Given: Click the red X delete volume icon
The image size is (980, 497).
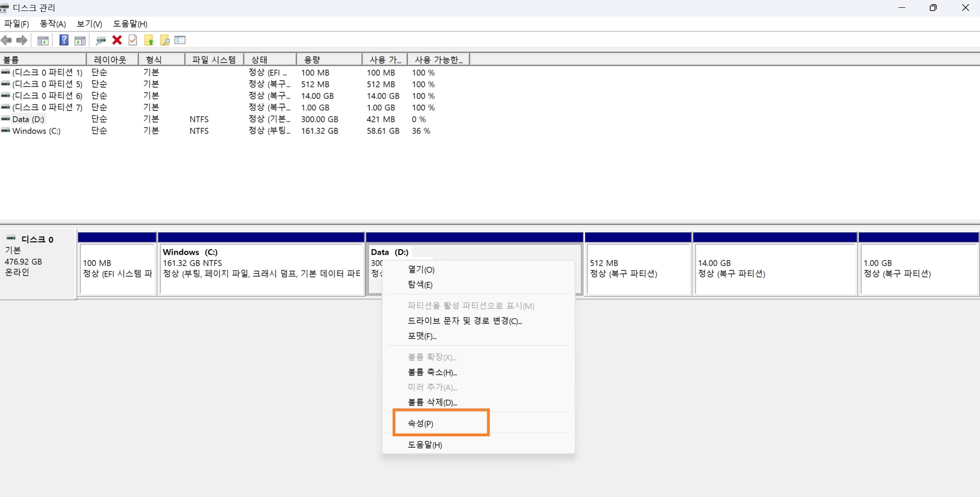Looking at the screenshot, I should pos(117,40).
